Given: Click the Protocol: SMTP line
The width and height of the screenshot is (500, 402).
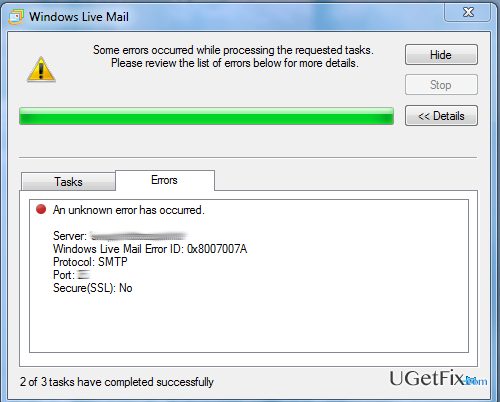Looking at the screenshot, I should [x=90, y=262].
